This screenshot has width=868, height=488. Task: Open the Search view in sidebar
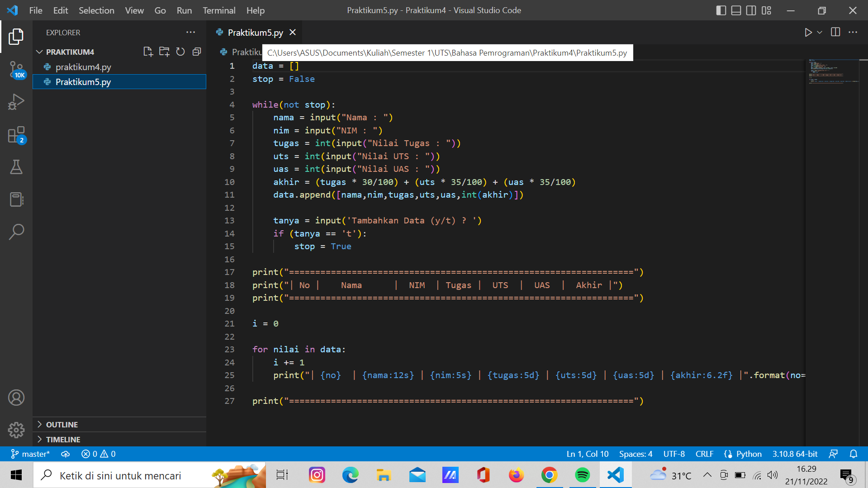(x=16, y=232)
